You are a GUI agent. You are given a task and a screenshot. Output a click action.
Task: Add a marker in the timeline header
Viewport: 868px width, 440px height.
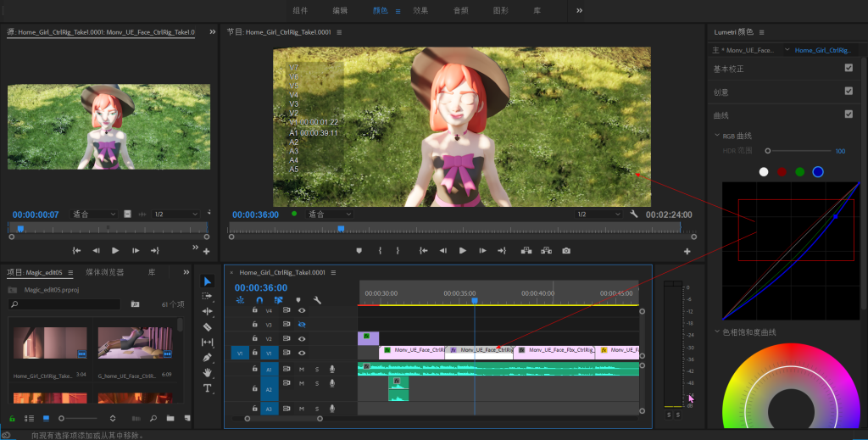pos(298,300)
